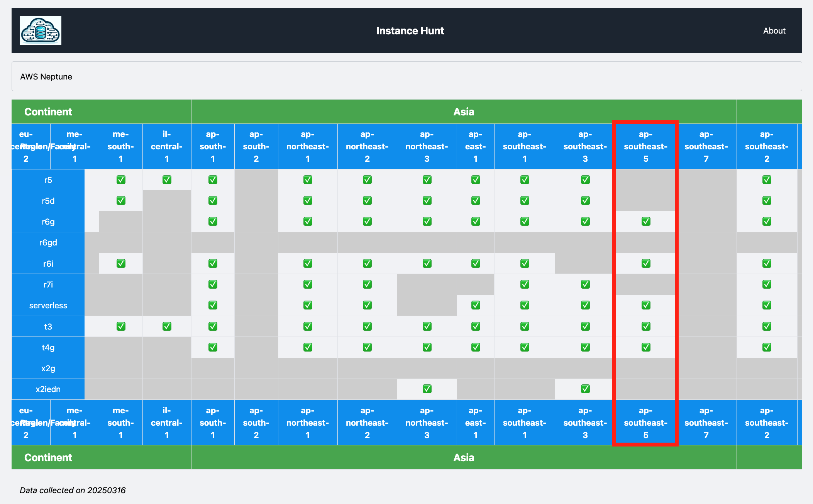Click the bottom me-south-1 column header

point(121,423)
